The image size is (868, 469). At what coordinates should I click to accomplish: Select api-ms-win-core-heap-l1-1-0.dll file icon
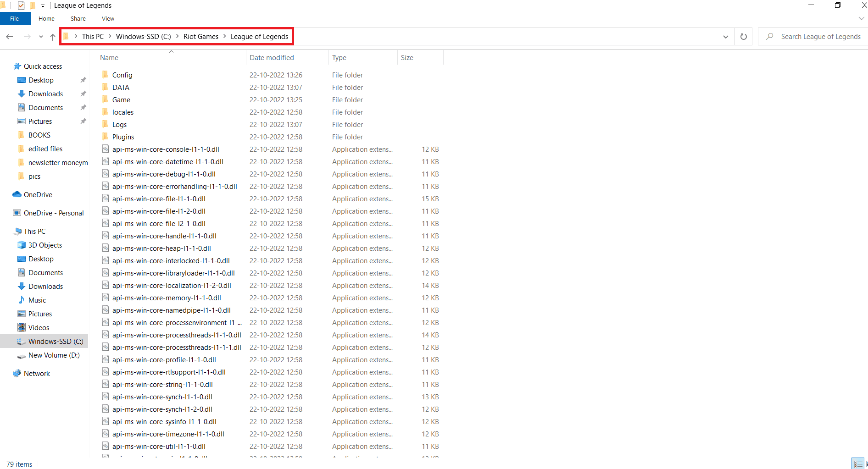(x=106, y=248)
